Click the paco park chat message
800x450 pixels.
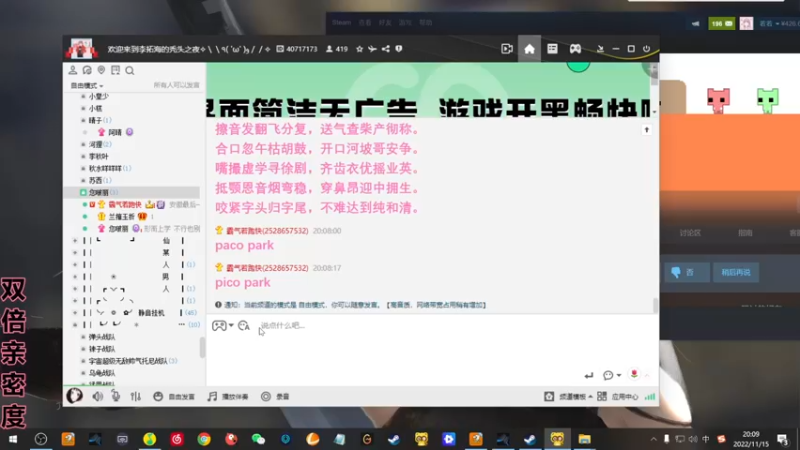click(x=244, y=245)
